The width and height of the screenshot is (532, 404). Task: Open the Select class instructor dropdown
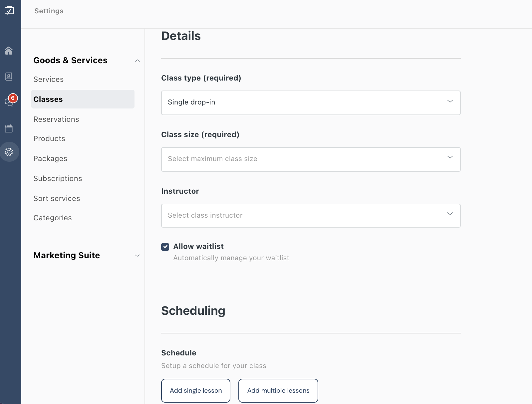pos(311,216)
